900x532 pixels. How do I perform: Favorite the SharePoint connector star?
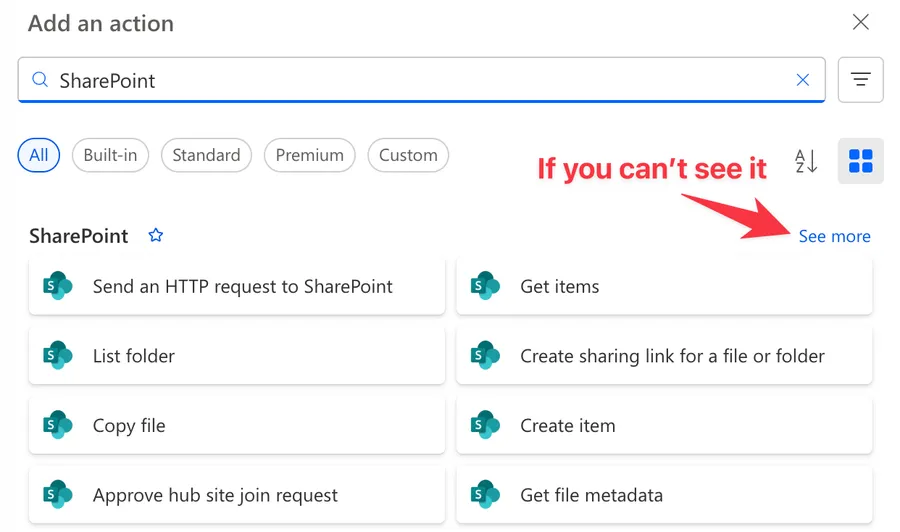(x=155, y=236)
